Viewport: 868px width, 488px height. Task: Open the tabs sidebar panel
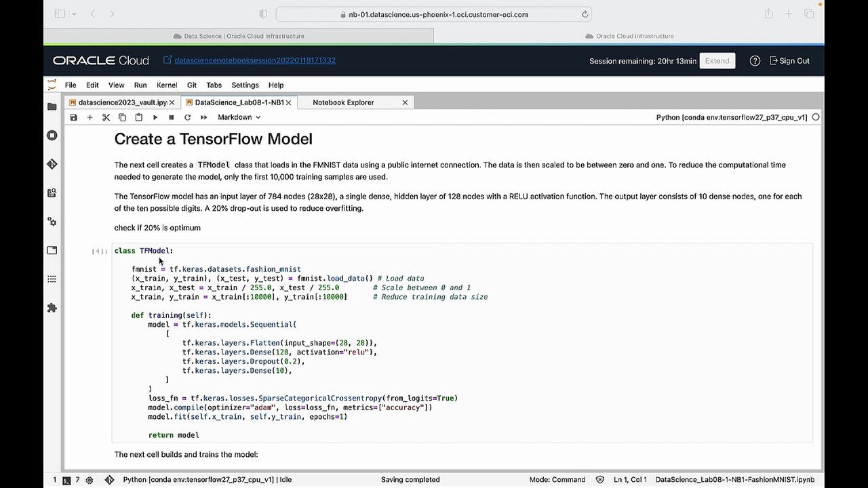(x=52, y=250)
